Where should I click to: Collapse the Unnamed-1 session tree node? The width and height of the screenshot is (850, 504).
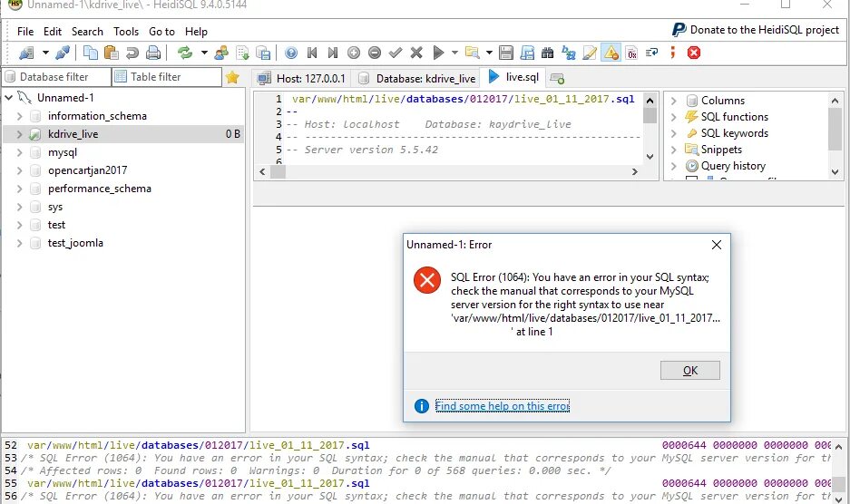tap(9, 98)
